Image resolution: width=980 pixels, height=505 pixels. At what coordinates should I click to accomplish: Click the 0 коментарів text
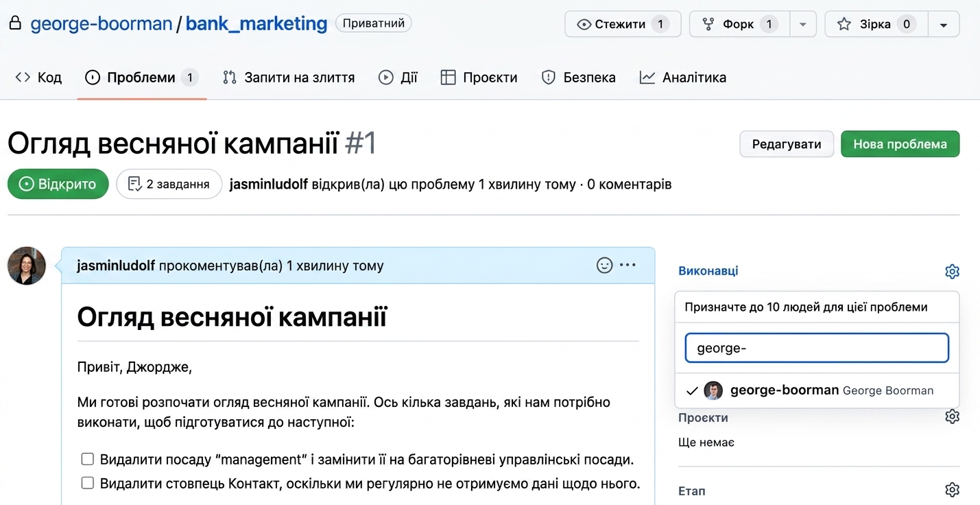pyautogui.click(x=630, y=184)
